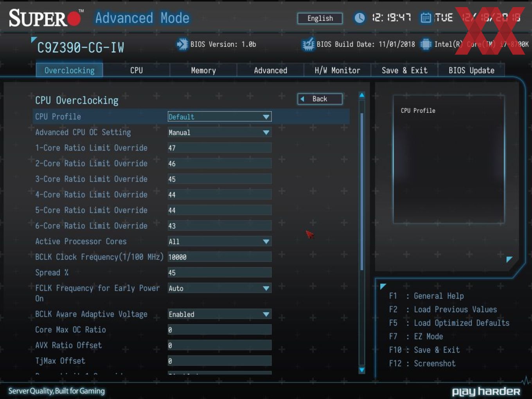
Task: Click the Intel CPU chip icon
Action: tap(426, 44)
